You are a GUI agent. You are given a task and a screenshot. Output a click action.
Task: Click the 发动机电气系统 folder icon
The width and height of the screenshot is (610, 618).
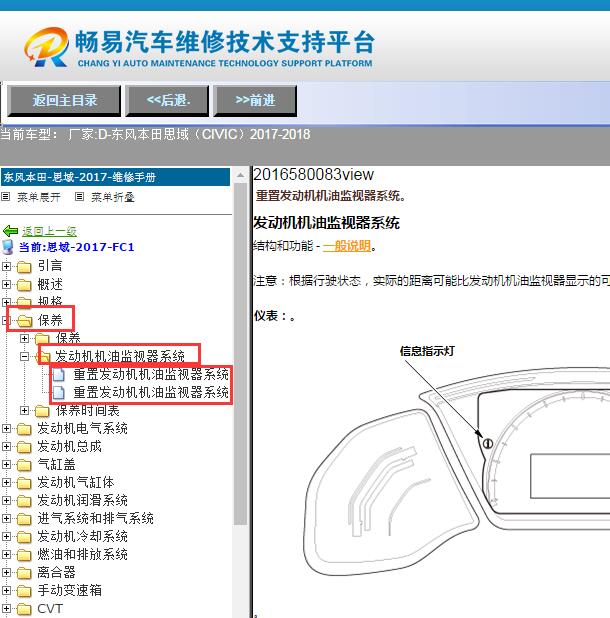pos(24,429)
